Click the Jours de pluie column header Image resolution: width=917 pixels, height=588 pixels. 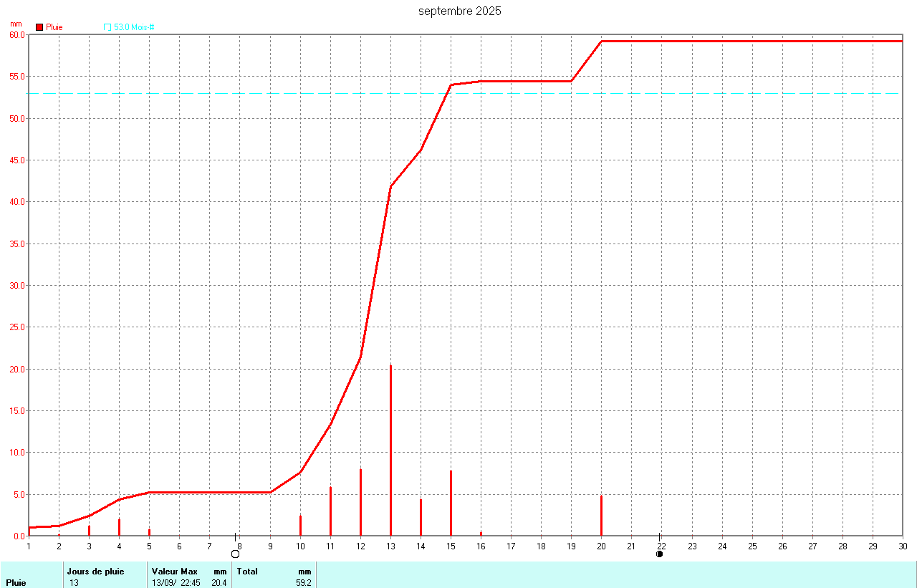pos(95,572)
